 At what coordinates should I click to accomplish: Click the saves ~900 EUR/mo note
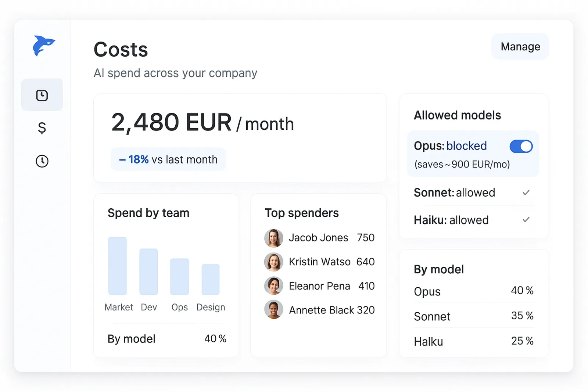point(462,164)
